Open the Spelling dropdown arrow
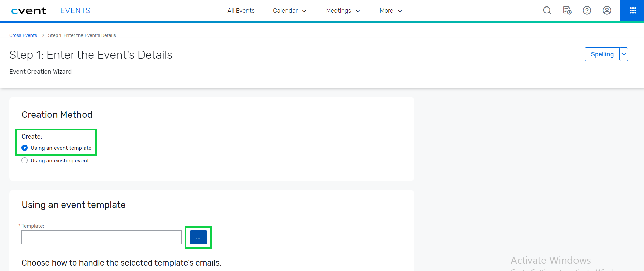 pos(624,54)
